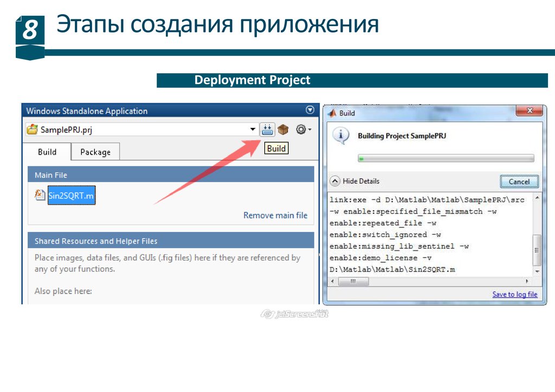The width and height of the screenshot is (555, 392).
Task: Click the Remove main file link
Action: (275, 215)
